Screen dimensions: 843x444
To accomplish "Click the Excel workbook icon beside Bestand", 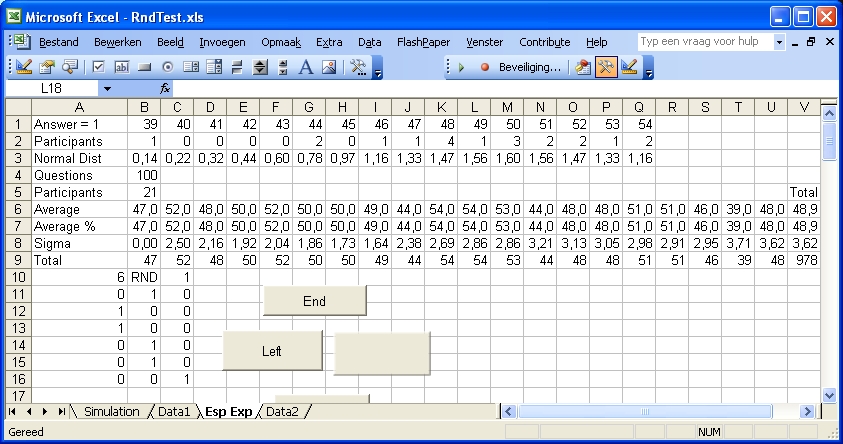I will (x=22, y=42).
